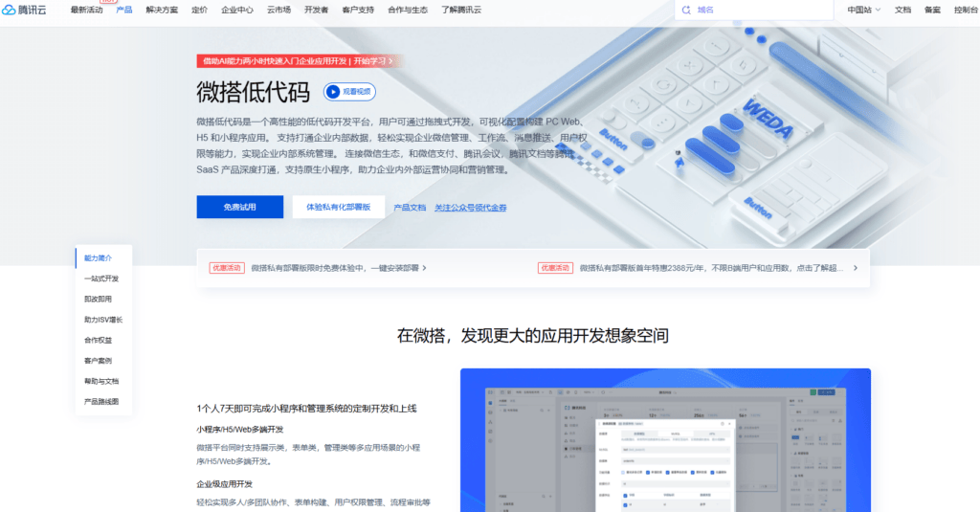Open the 产品文档 link

(x=410, y=208)
